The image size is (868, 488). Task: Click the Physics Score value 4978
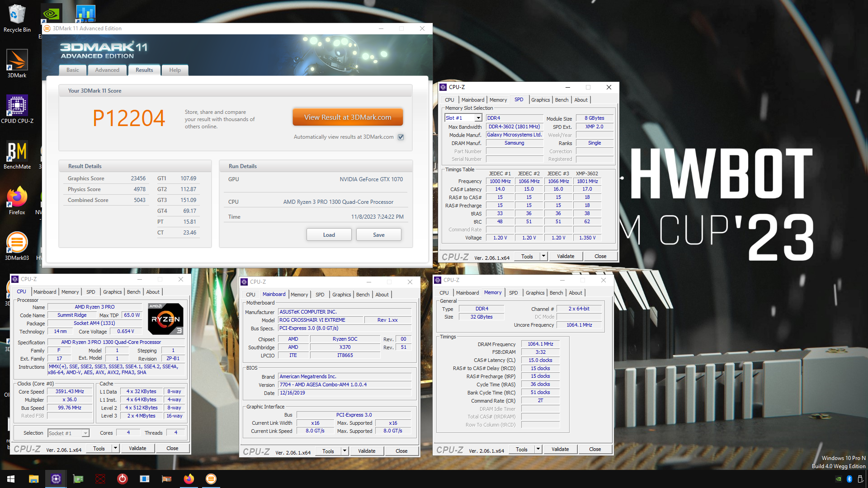click(140, 189)
